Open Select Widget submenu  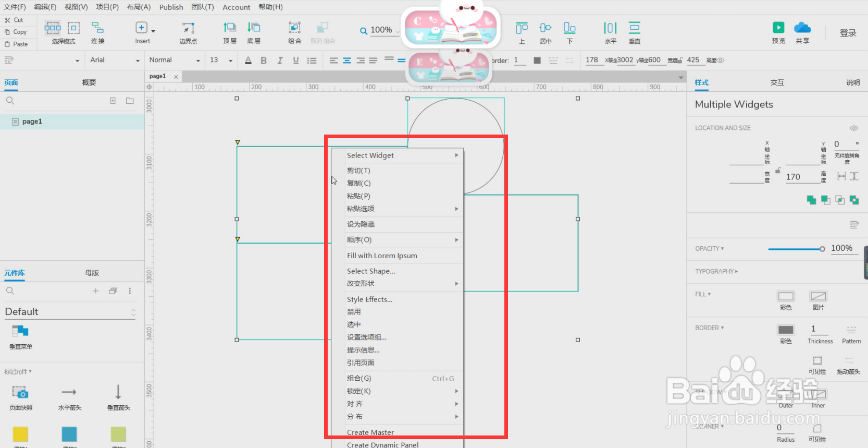397,155
